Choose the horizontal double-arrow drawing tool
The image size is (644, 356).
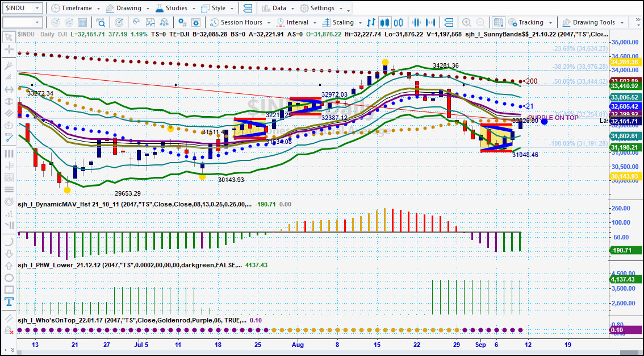coord(8,90)
